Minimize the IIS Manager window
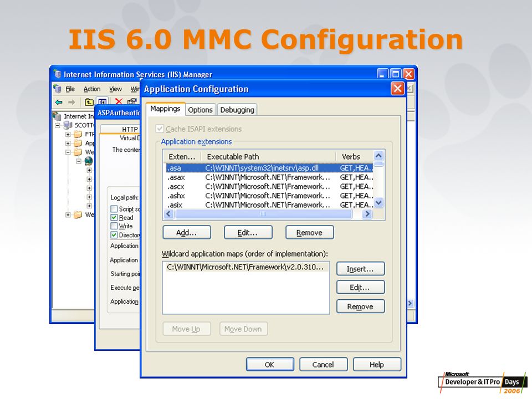 [382, 74]
